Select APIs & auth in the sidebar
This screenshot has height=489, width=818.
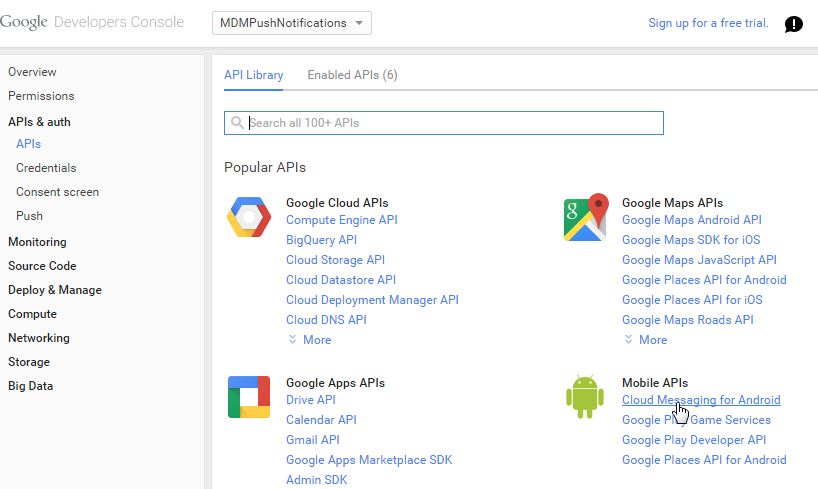[x=39, y=122]
